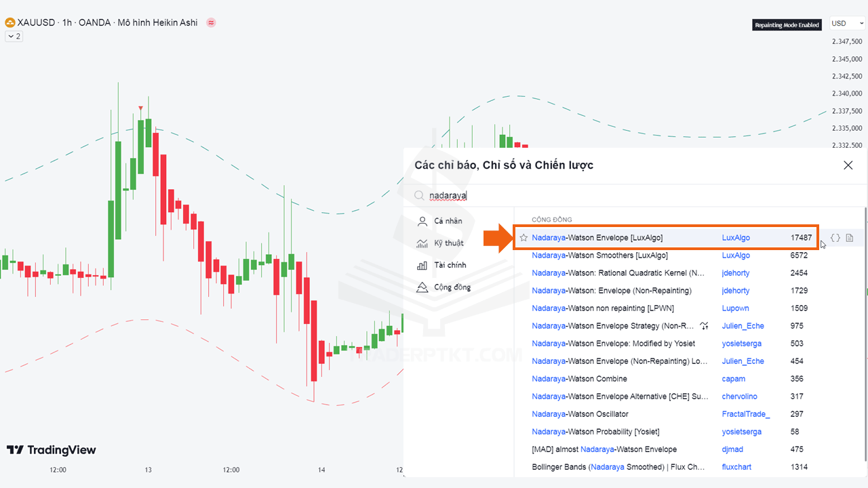This screenshot has height=488, width=868.
Task: Open capam author profile link
Action: coord(734,379)
